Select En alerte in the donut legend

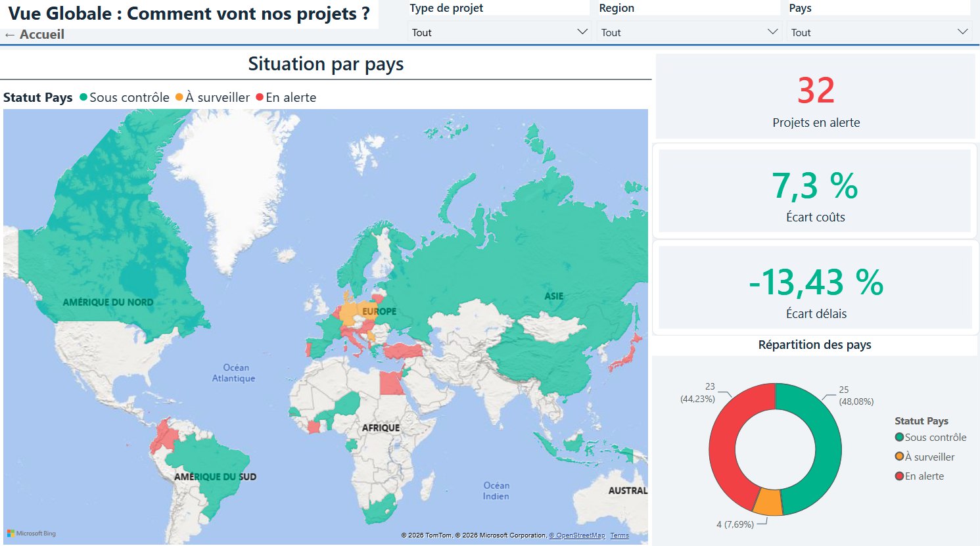(x=920, y=476)
